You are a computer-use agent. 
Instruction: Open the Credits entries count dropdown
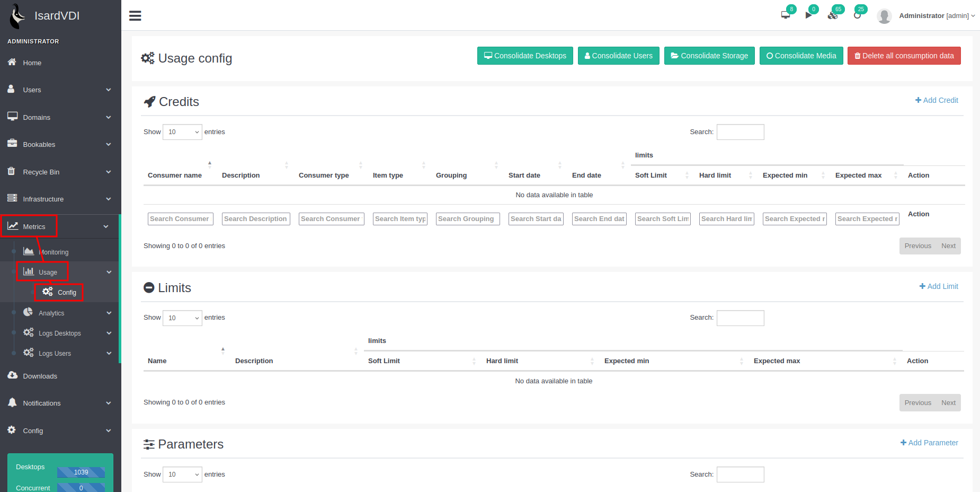click(x=182, y=132)
